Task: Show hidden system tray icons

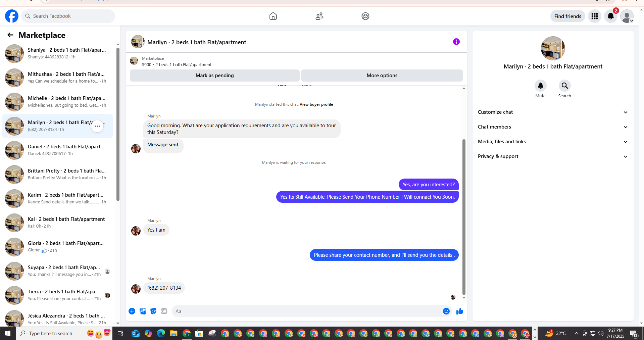Action: [577, 333]
